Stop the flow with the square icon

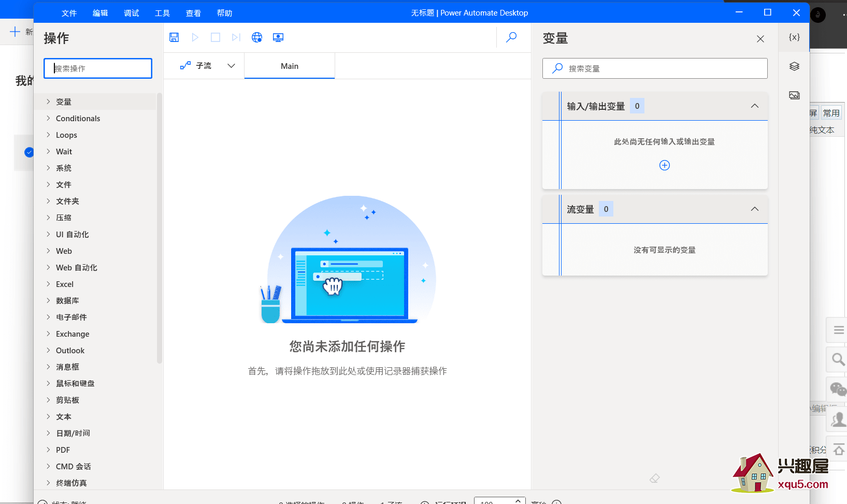pos(216,37)
